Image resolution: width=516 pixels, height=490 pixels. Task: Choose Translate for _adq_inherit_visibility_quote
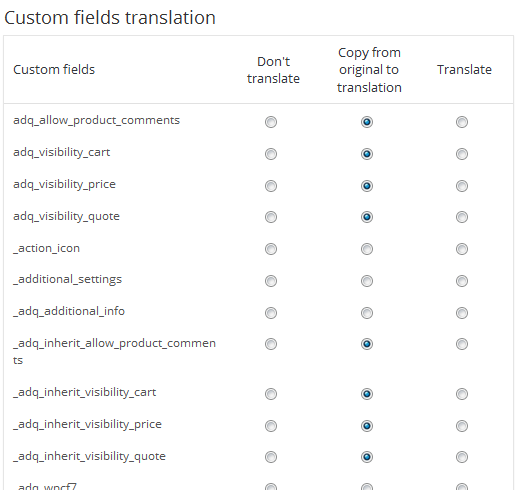[462, 457]
